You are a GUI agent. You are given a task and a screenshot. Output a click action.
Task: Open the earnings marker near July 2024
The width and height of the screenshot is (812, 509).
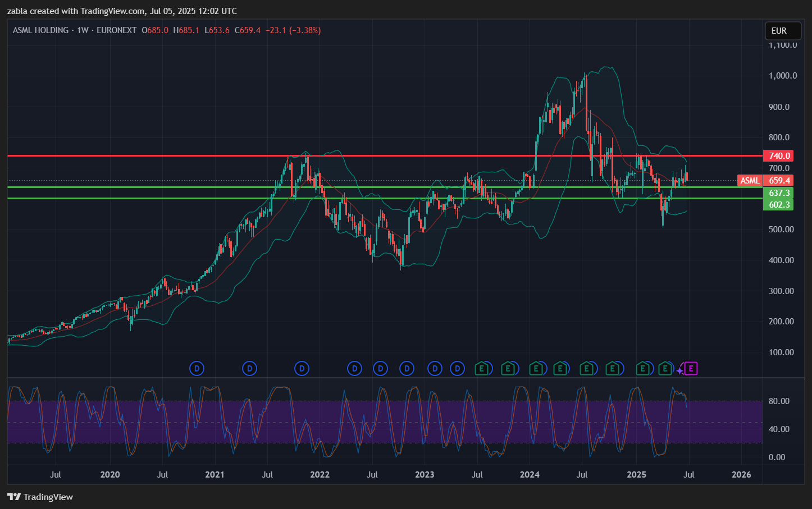[x=587, y=369]
